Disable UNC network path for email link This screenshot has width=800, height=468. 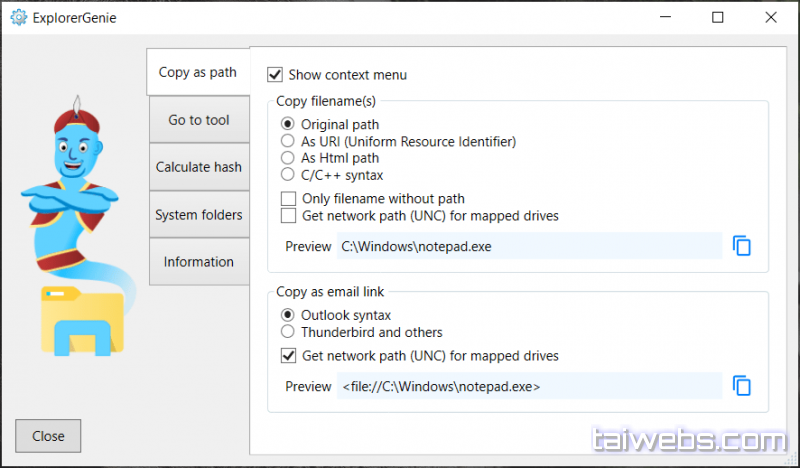click(x=289, y=356)
